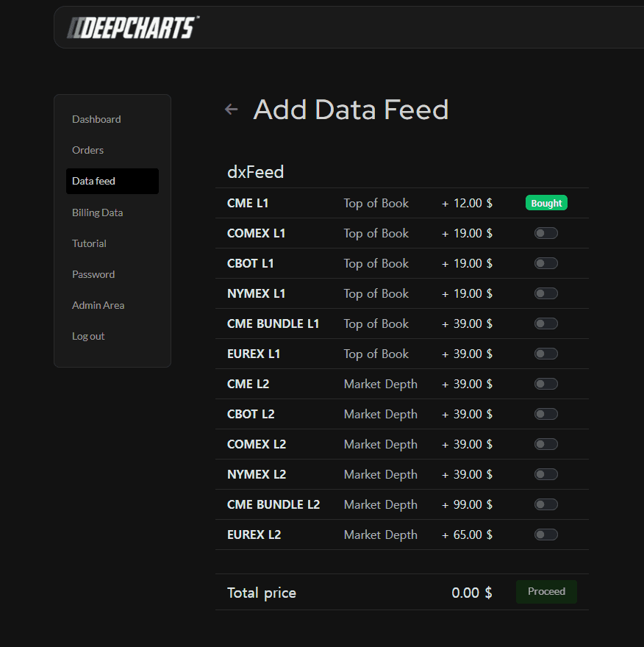Toggle the CME BUNDLE L1 feed
Image resolution: width=644 pixels, height=647 pixels.
pos(545,323)
